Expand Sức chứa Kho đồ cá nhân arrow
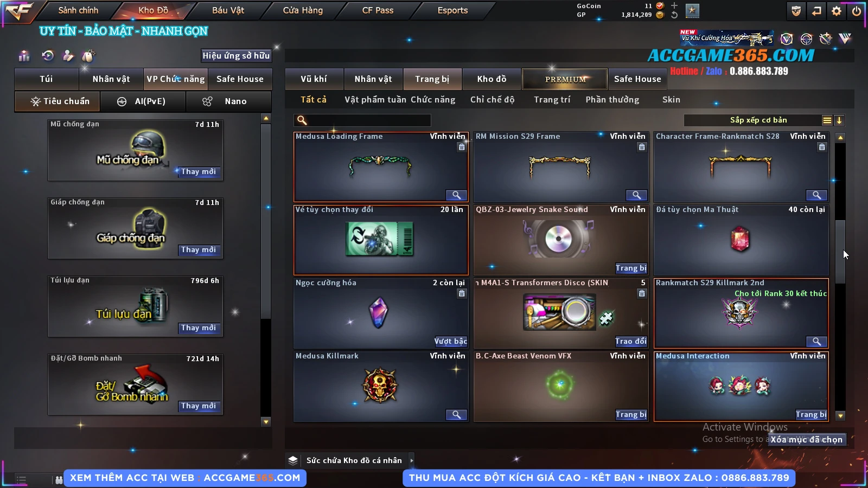 click(x=412, y=460)
